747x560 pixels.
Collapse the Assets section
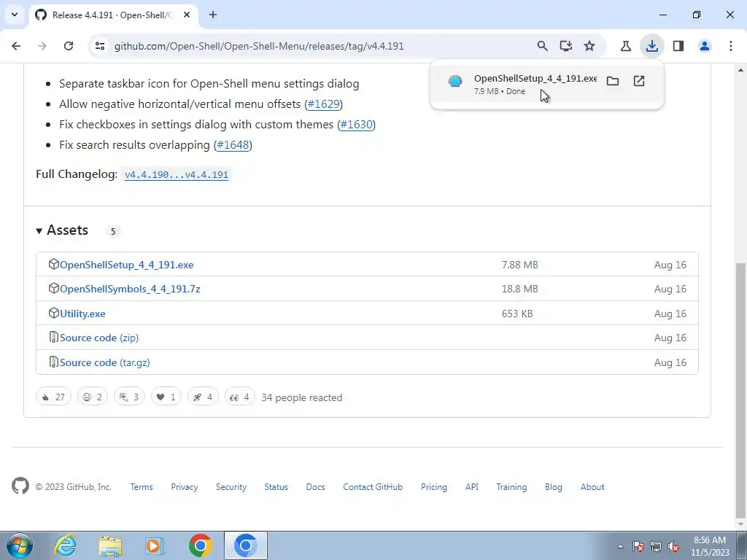click(63, 230)
